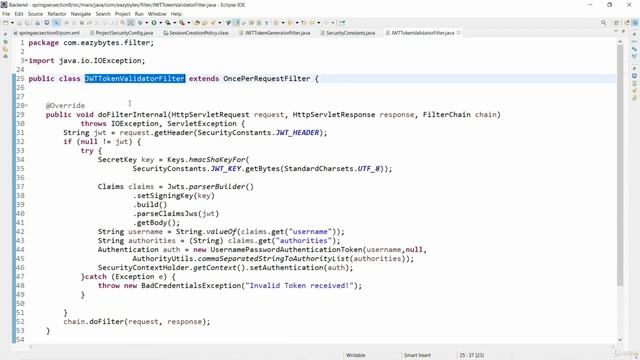Click the Search magnifier icon at top right
This screenshot has height=360, width=640.
tap(604, 23)
